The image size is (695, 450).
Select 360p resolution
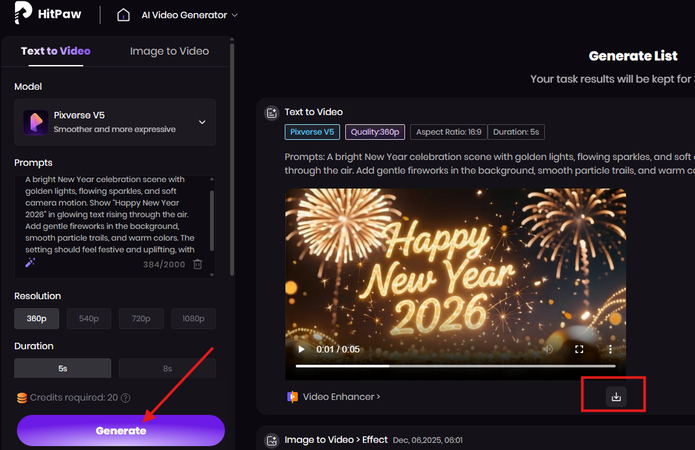tap(36, 318)
